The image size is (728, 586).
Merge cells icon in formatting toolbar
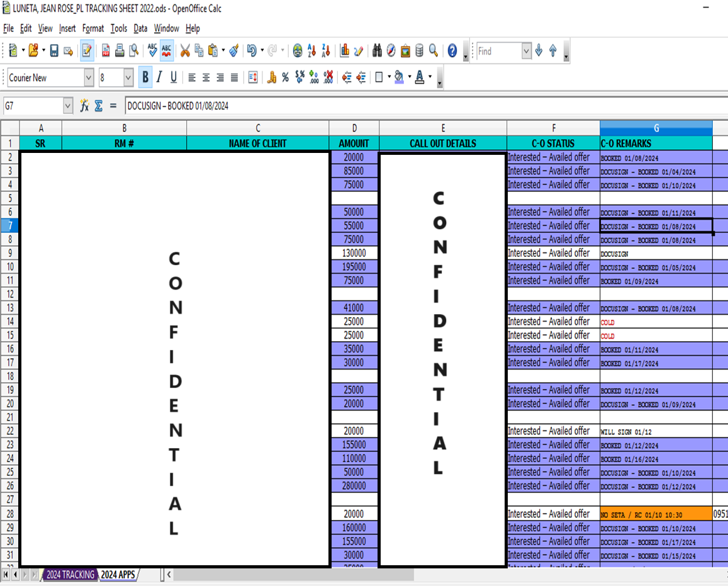pos(253,77)
